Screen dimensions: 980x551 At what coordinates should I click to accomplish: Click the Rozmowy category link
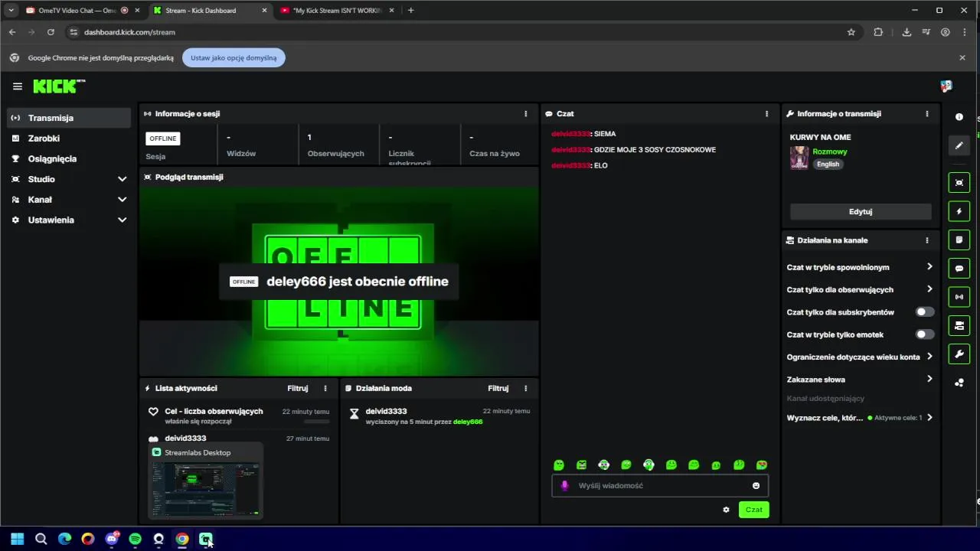(x=830, y=152)
